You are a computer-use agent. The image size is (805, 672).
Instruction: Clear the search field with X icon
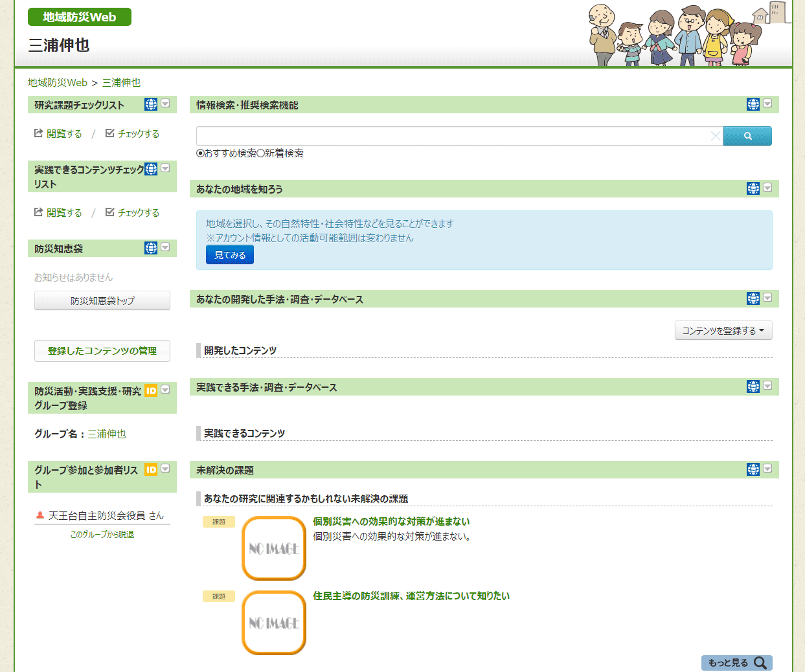(x=715, y=136)
